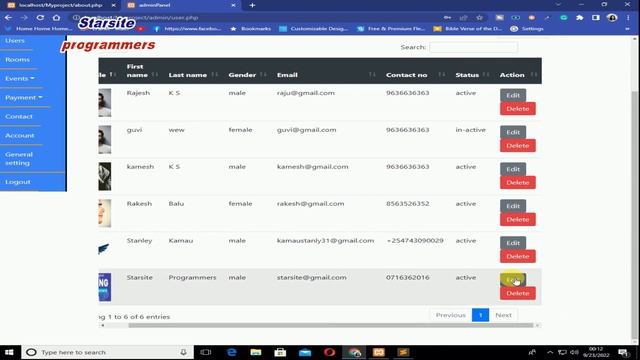This screenshot has width=640, height=360.
Task: Click the Previous pagination button
Action: pyautogui.click(x=451, y=315)
